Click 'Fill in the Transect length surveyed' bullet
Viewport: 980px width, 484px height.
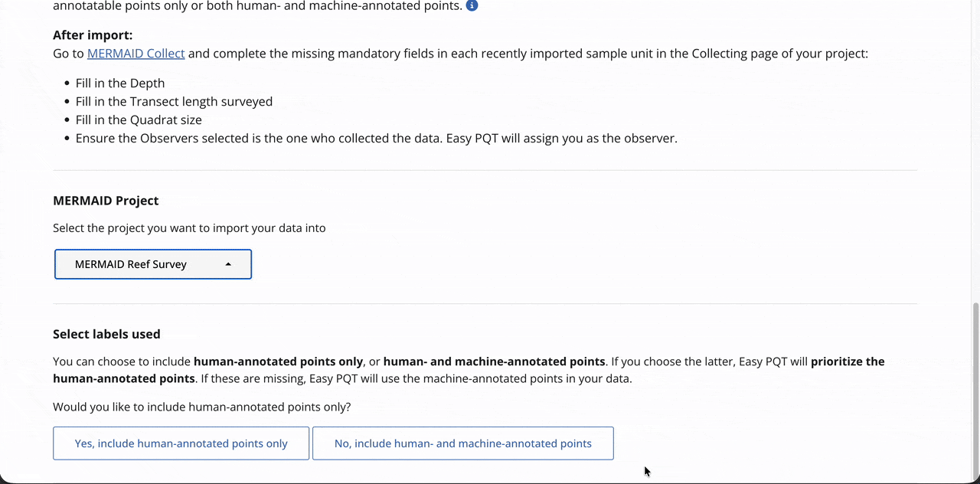(x=174, y=101)
